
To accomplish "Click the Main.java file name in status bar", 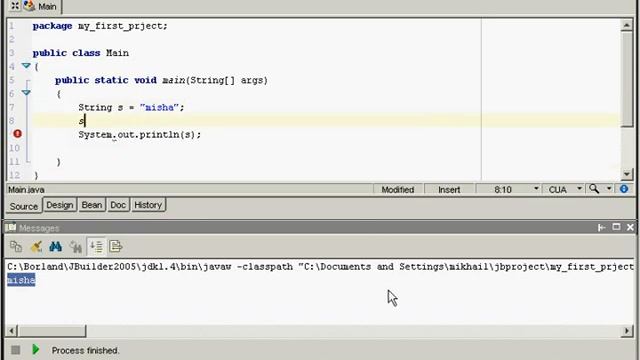I will [27, 190].
